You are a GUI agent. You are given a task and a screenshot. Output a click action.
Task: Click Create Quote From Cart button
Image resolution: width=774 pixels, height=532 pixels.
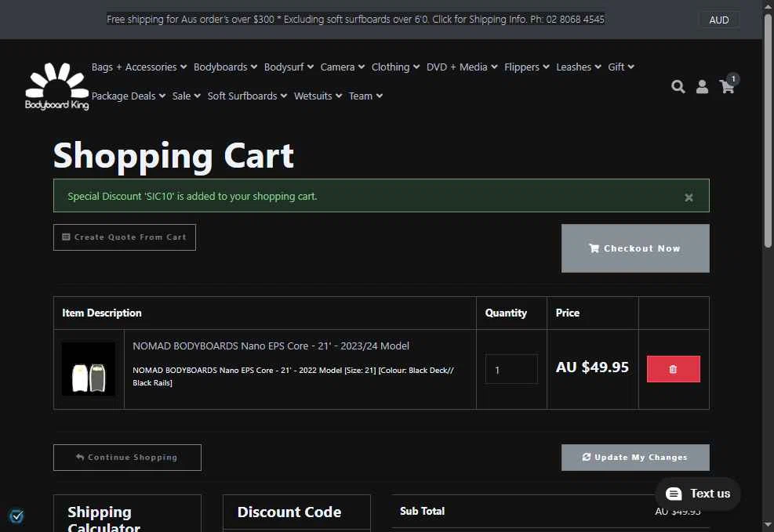tap(125, 237)
